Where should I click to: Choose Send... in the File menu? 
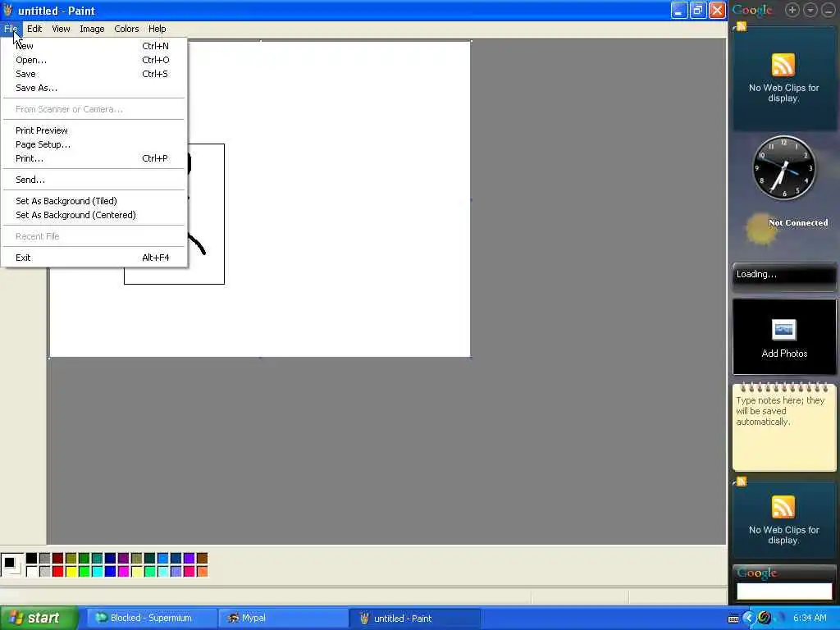[x=94, y=180]
